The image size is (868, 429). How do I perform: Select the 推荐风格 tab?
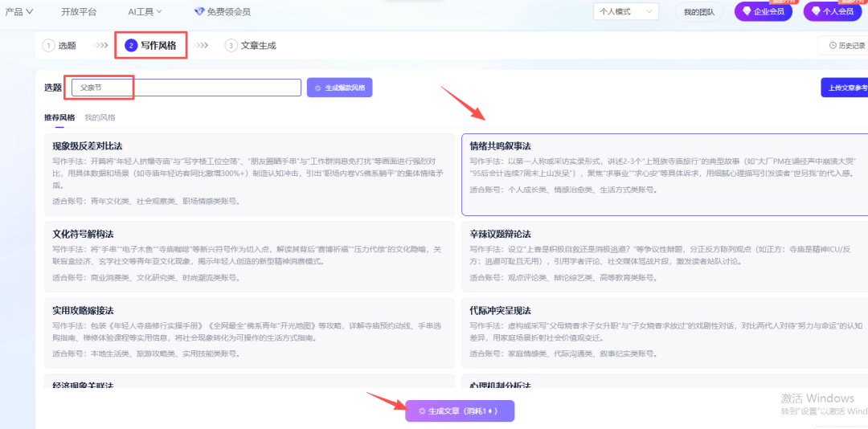(x=59, y=117)
